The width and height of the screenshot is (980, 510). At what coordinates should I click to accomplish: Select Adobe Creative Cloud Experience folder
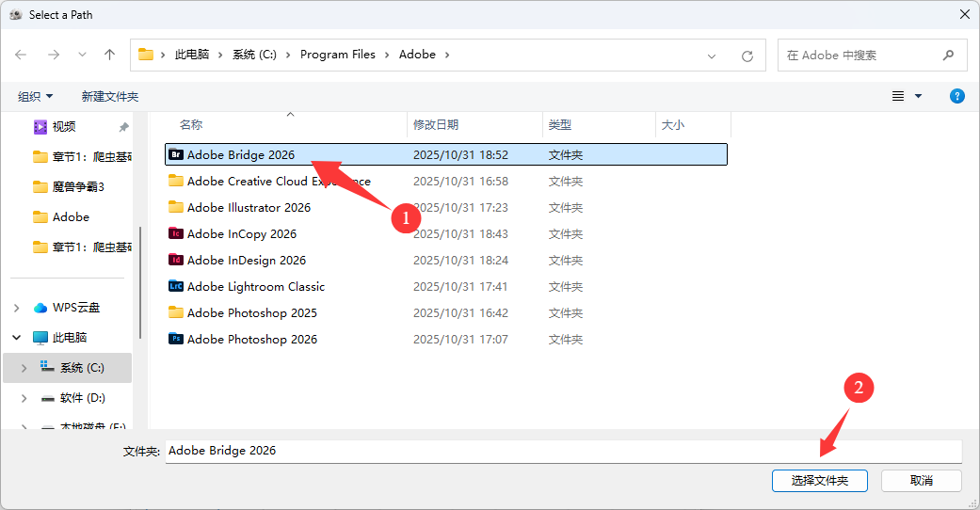[446, 182]
